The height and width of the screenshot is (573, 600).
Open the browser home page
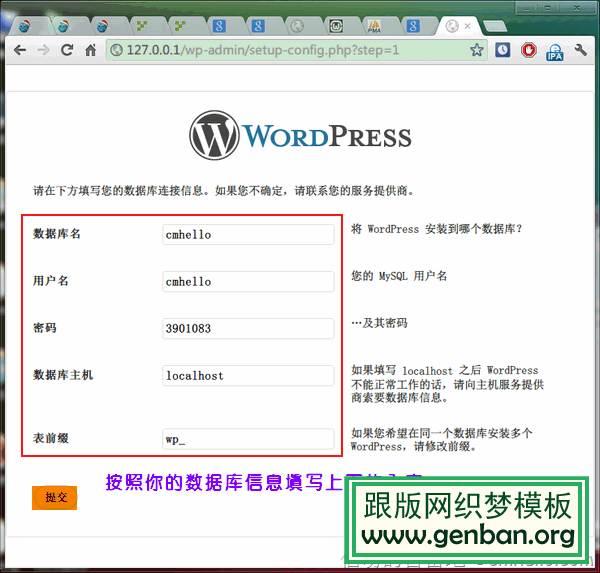point(90,50)
